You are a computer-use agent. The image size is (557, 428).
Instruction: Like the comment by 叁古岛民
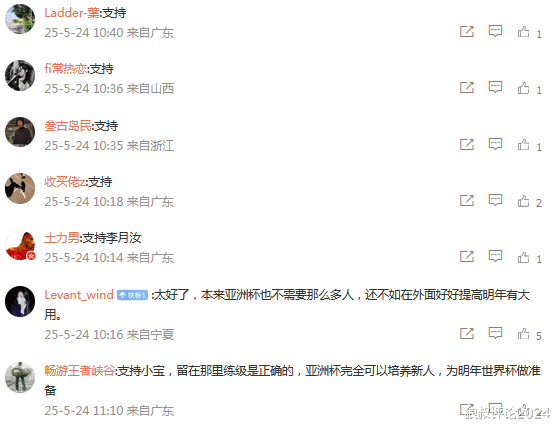tap(523, 145)
